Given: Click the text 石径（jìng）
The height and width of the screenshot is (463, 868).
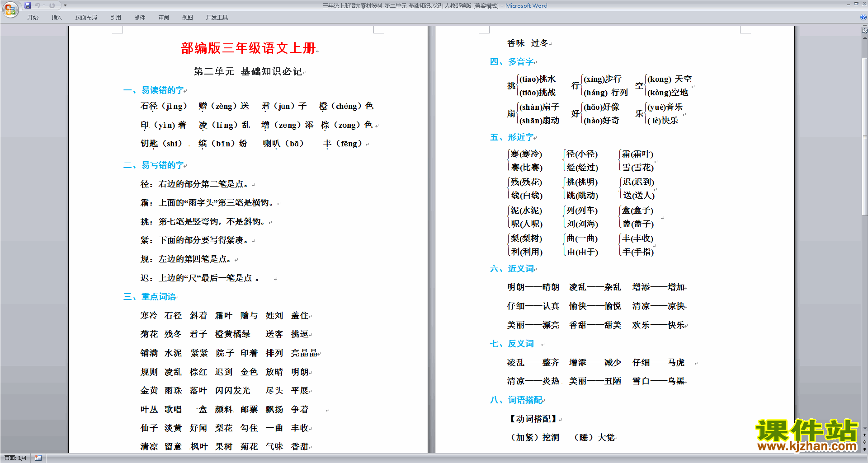Looking at the screenshot, I should (164, 106).
